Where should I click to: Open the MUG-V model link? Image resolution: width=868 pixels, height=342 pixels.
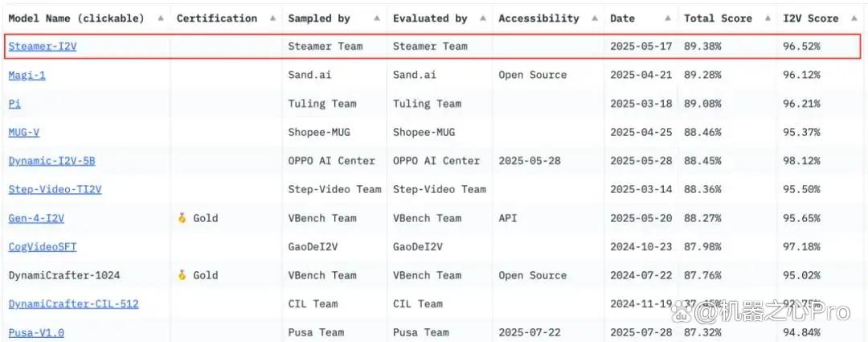24,133
